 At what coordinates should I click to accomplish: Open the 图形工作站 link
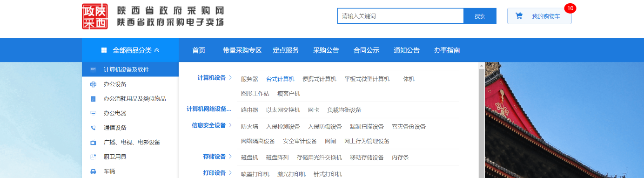point(255,93)
